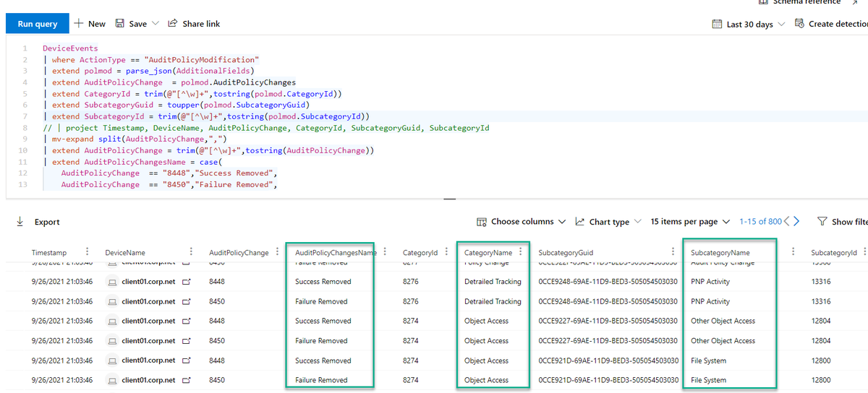The image size is (868, 393).
Task: Click File System cell in Success Removed row
Action: click(708, 360)
